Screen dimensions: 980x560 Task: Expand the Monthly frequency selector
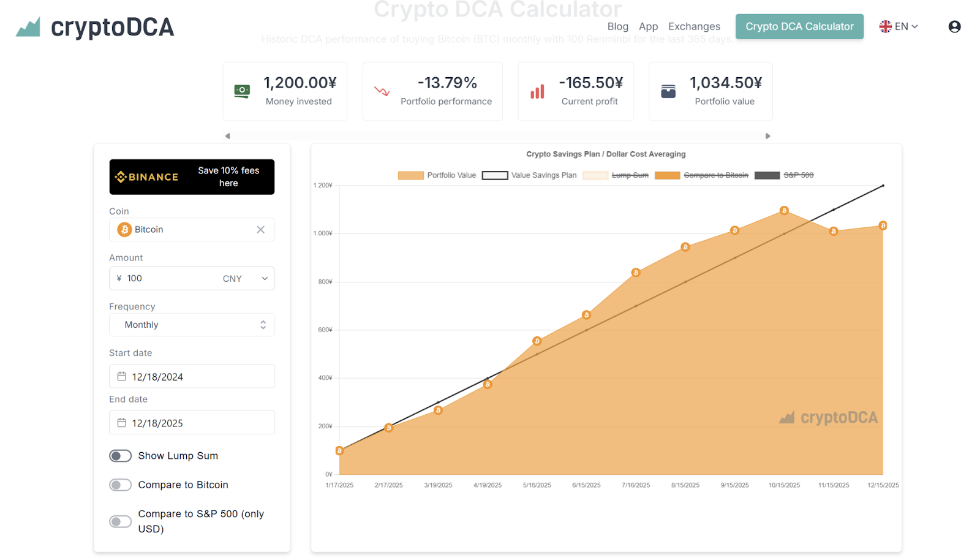tap(192, 325)
